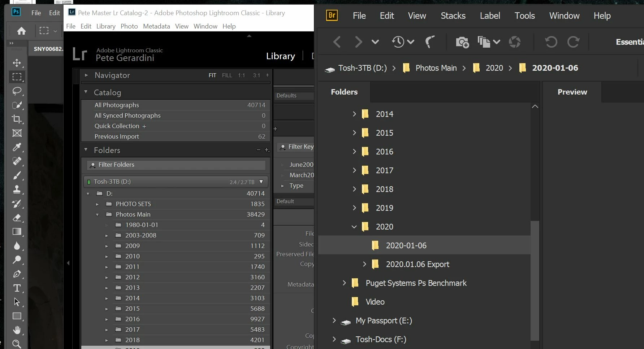Viewport: 644px width, 349px height.
Task: Select the Crop tool in Photoshop
Action: click(x=17, y=119)
